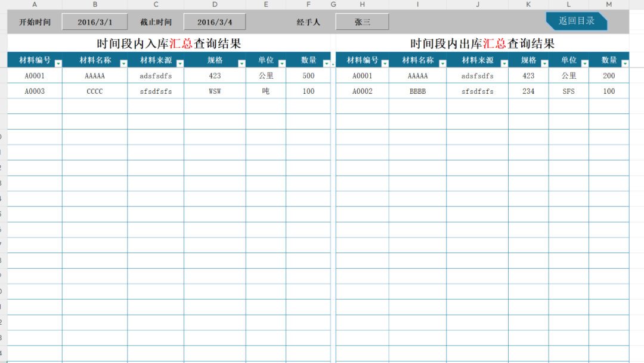The width and height of the screenshot is (644, 363).
Task: Open 材料编号 filter in 入库 table
Action: [x=58, y=63]
